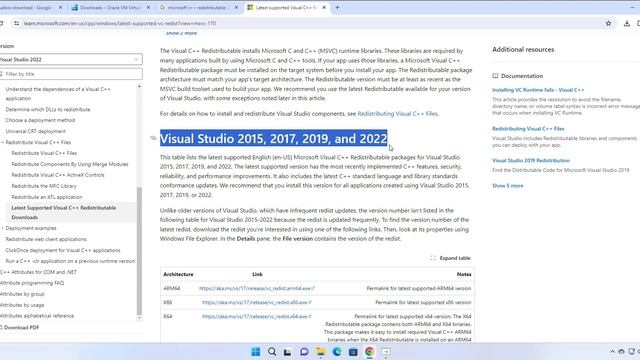Open the nested 'Redistribute Visual C++ Files' item
The width and height of the screenshot is (640, 360).
pyautogui.click(x=44, y=153)
